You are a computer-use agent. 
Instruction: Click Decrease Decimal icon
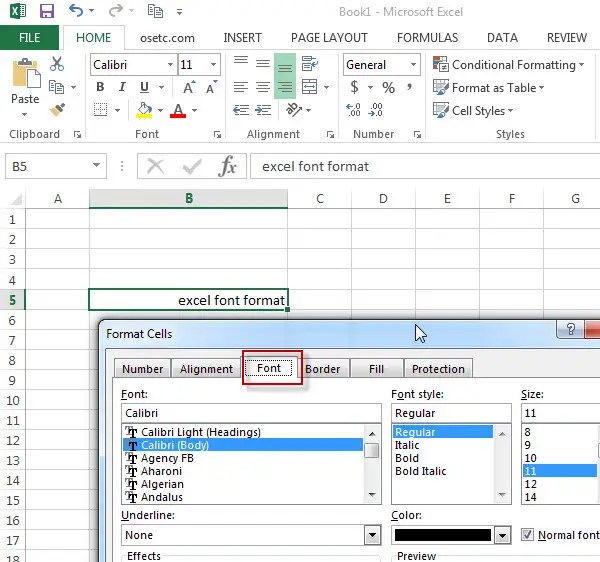point(375,110)
